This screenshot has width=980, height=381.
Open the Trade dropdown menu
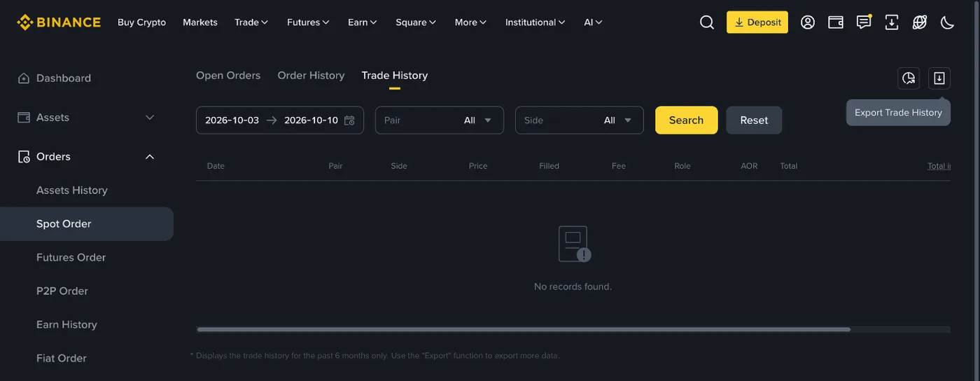coord(251,22)
